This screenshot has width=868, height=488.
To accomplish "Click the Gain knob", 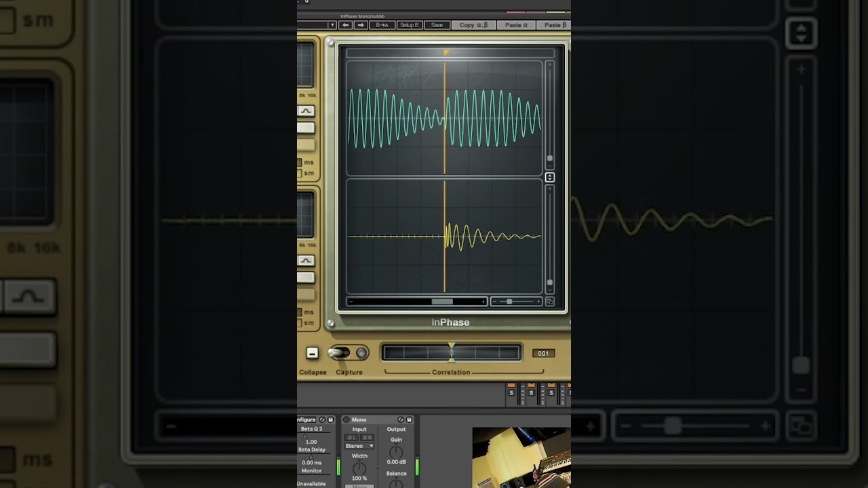I will coord(396,451).
